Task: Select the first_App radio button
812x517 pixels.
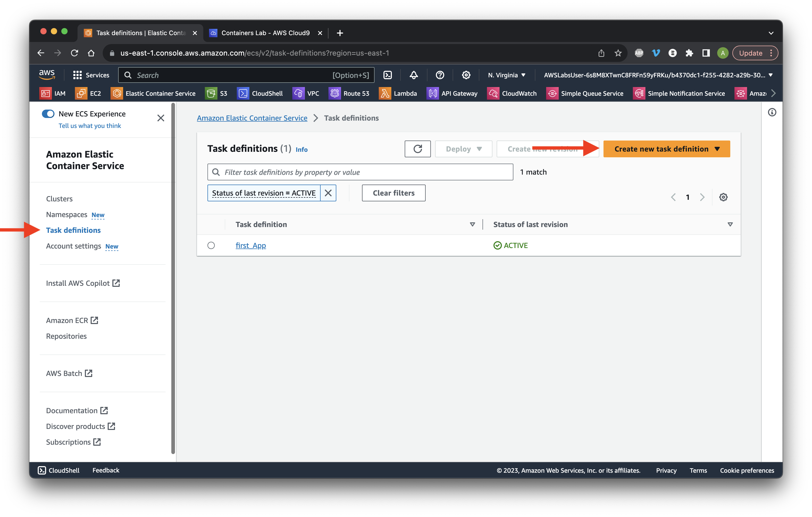Action: point(211,245)
